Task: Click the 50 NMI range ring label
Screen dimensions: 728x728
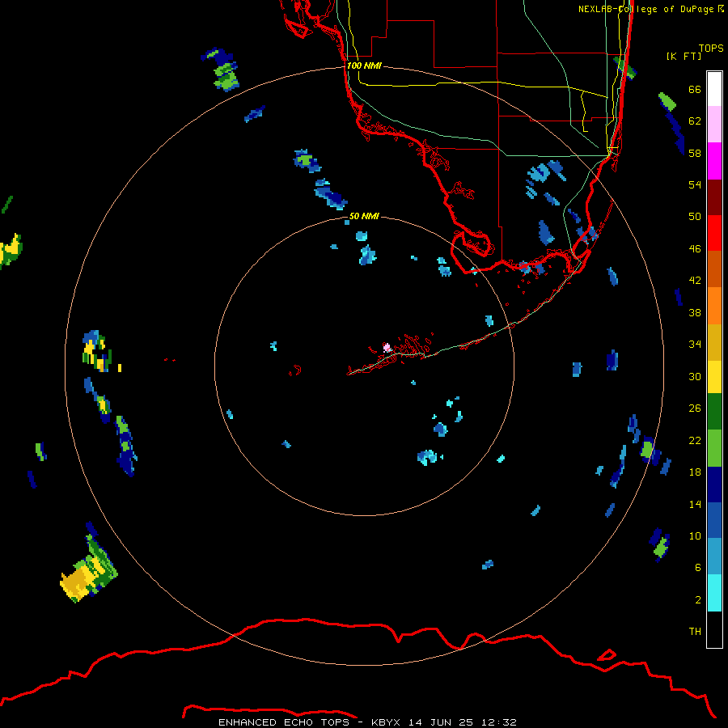Action: (x=364, y=216)
